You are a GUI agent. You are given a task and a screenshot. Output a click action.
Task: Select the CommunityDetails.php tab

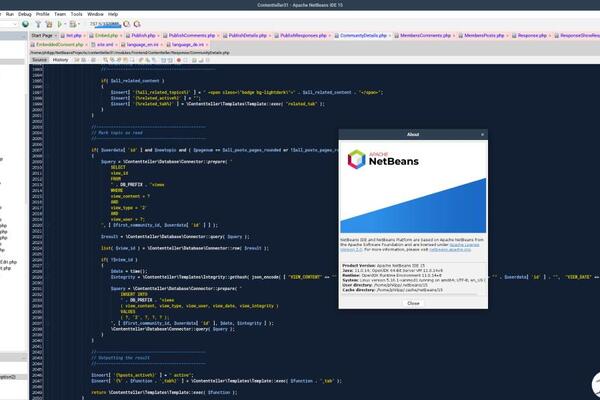pyautogui.click(x=363, y=36)
